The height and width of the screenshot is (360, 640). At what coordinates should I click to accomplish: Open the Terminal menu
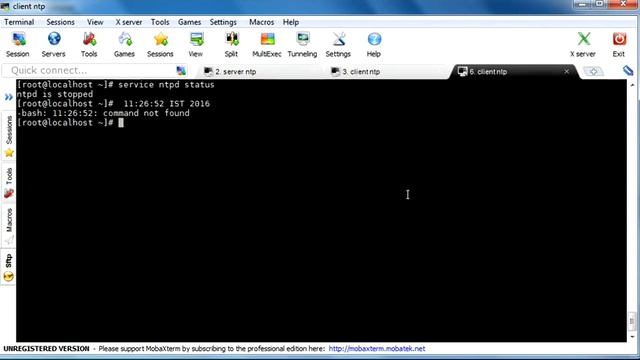coord(19,22)
